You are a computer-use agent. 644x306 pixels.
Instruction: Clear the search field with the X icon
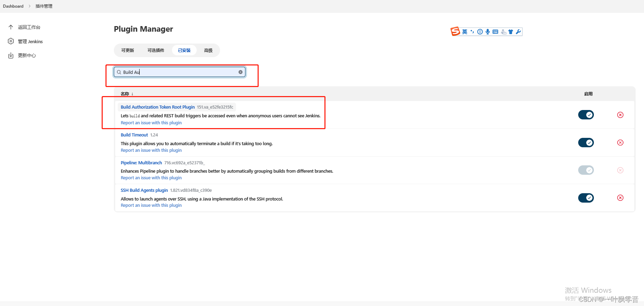point(241,72)
